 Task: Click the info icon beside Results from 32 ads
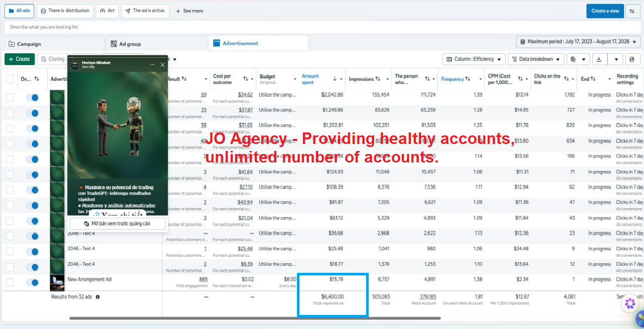coord(98,297)
